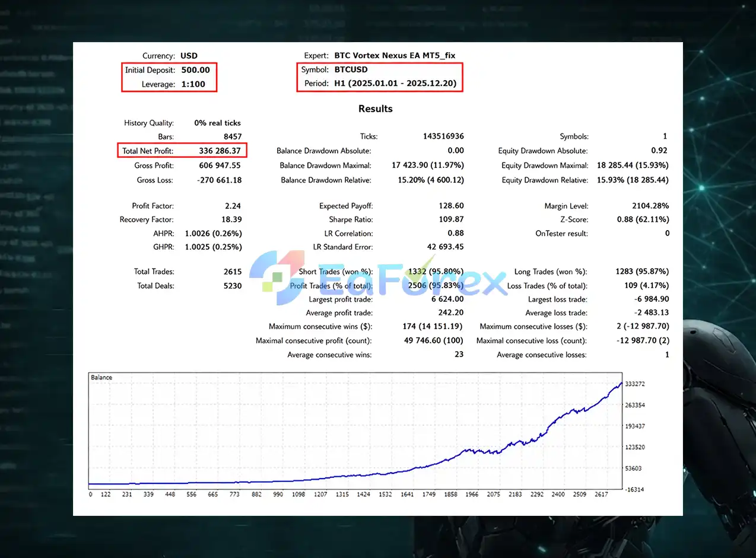Click Average consecutive wins value '23'

tap(459, 355)
